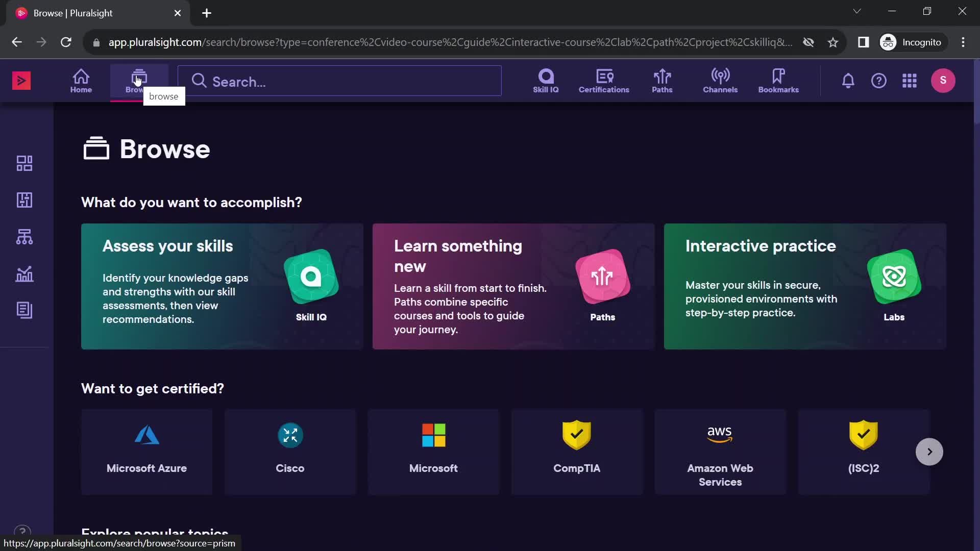Click the pink Paths card icon
Screen dimensions: 980x551
(602, 277)
